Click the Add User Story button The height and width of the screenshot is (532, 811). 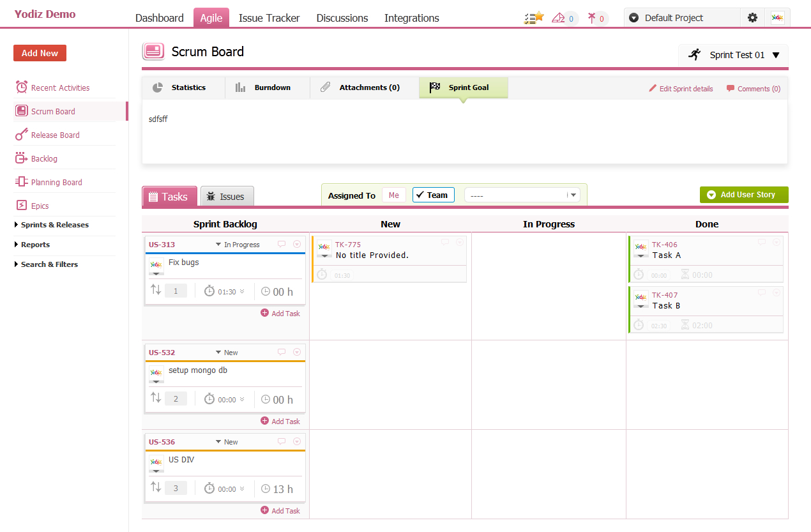click(x=744, y=195)
